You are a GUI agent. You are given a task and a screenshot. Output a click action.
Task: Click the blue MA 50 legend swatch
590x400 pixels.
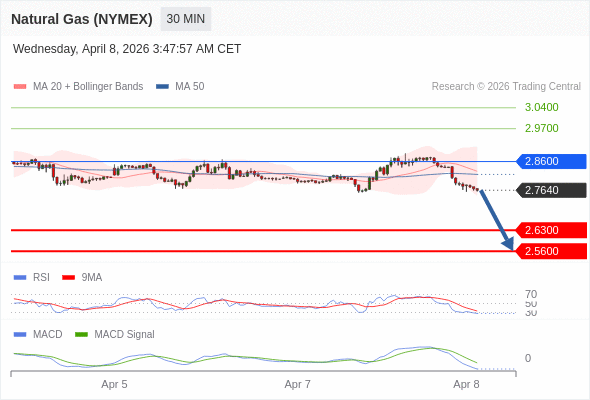pos(163,87)
